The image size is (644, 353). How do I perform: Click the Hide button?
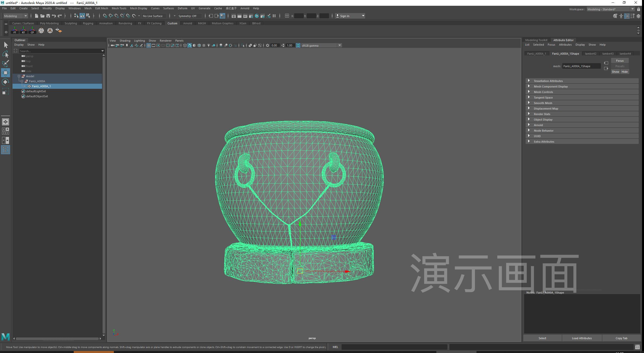624,72
